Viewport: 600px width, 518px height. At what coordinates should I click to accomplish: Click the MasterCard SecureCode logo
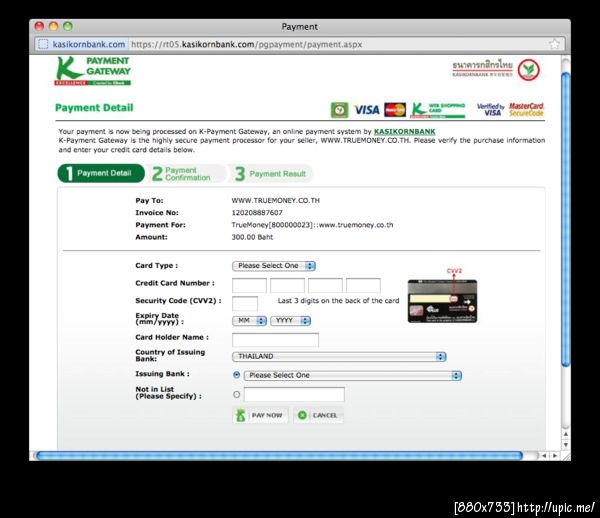(526, 110)
